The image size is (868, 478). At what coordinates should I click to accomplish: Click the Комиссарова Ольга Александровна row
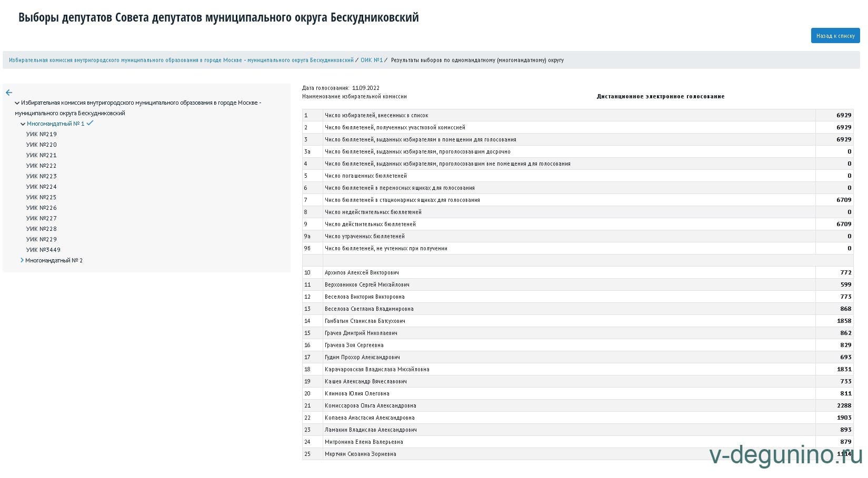pos(370,405)
